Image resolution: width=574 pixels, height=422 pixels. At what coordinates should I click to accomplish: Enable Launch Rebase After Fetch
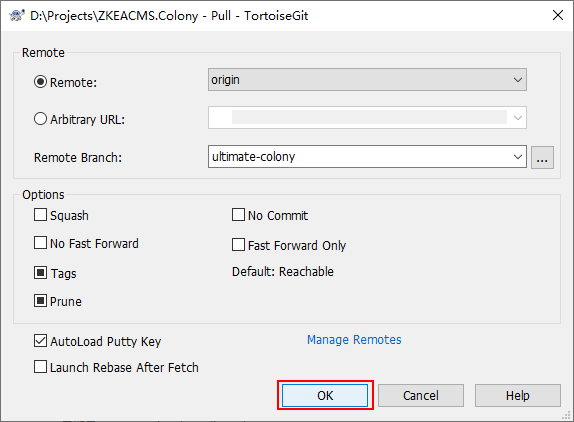coord(40,367)
